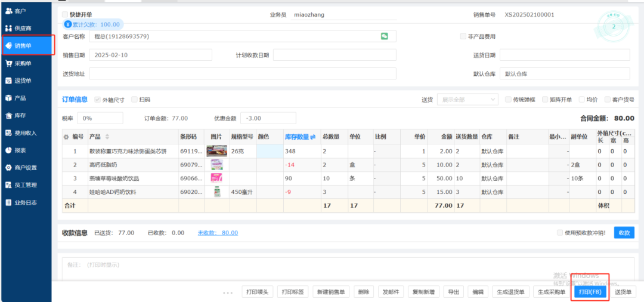Click the 客户名称 程总 field

[242, 36]
